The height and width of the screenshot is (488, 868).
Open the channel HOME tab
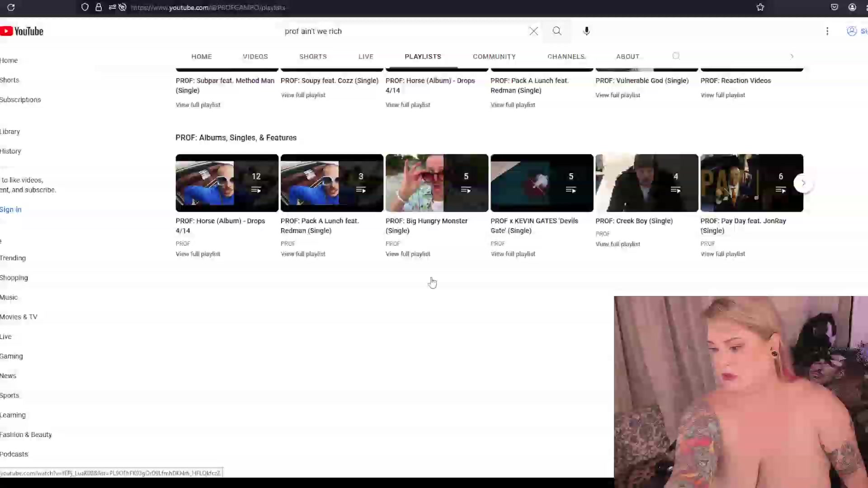[x=202, y=56]
